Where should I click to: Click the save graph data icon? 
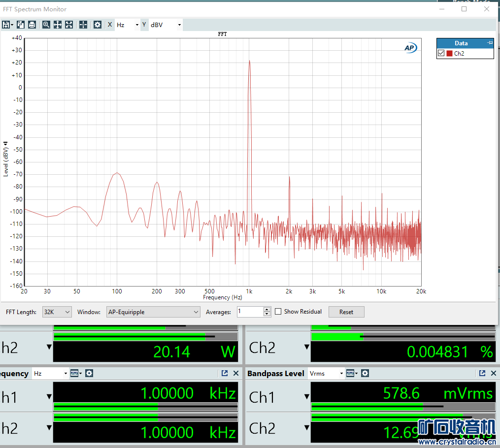tap(7, 25)
